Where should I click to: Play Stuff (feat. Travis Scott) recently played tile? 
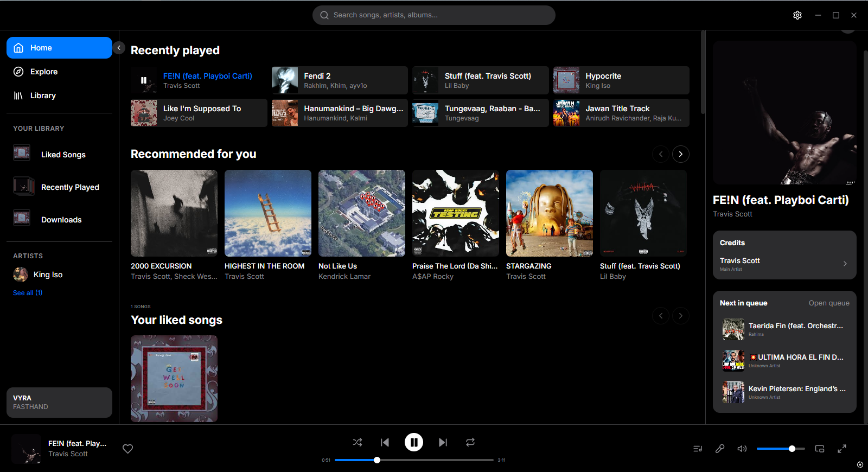tap(480, 80)
